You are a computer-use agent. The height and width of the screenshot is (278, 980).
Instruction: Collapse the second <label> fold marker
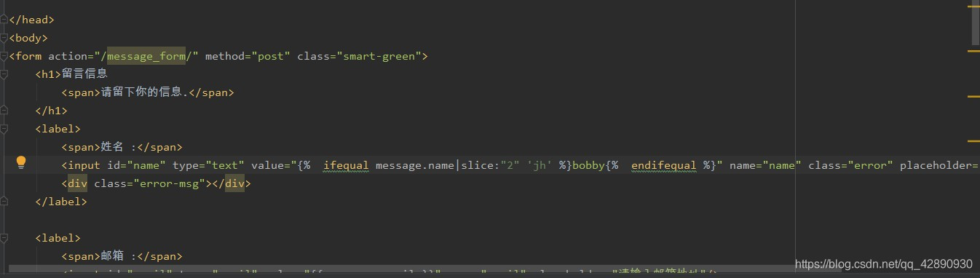pos(4,238)
